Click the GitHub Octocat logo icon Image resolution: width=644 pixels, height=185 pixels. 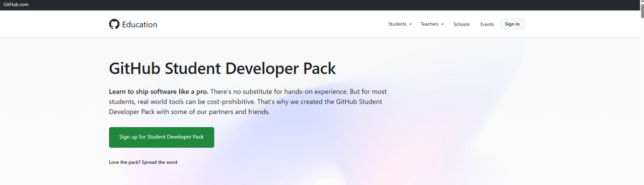(x=114, y=24)
